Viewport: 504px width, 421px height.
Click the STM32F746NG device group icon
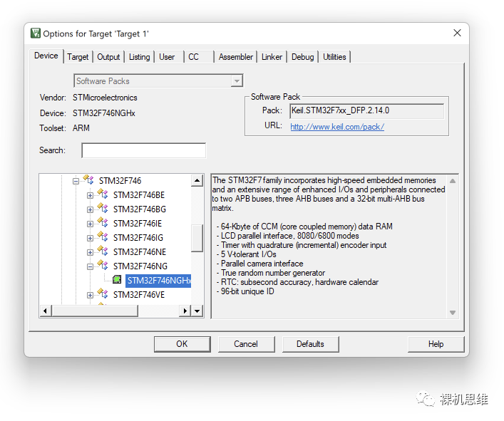103,265
